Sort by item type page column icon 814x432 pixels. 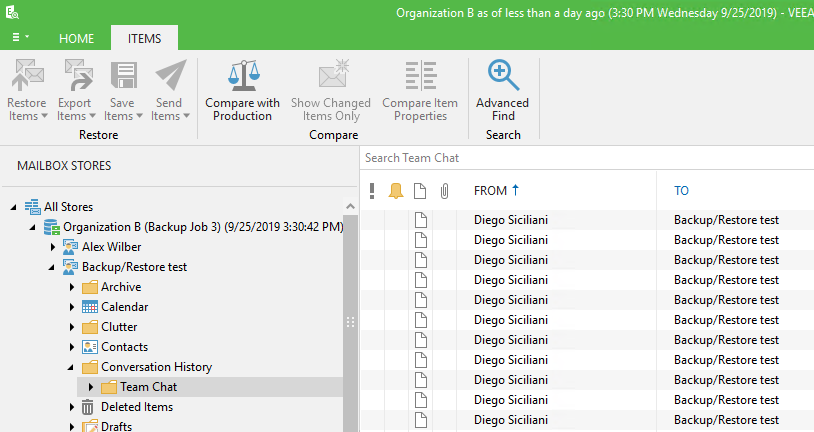[420, 191]
